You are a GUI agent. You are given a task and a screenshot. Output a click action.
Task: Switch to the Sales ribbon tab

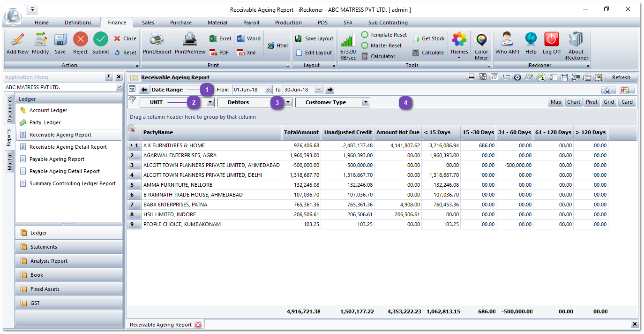(147, 22)
